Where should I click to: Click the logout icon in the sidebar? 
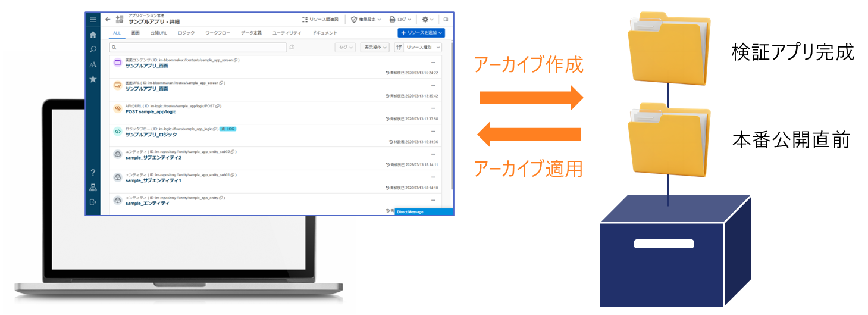93,202
